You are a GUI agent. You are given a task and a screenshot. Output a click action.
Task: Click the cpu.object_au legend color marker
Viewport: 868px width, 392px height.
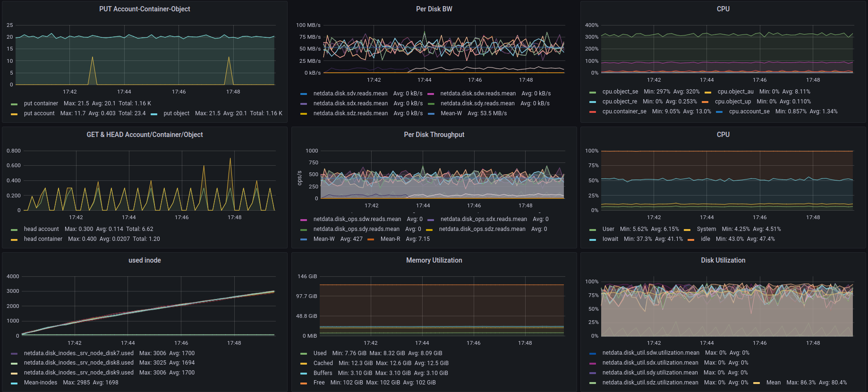pos(708,92)
